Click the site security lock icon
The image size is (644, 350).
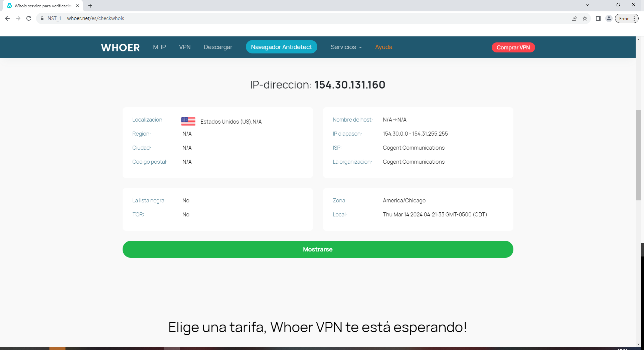(x=42, y=18)
